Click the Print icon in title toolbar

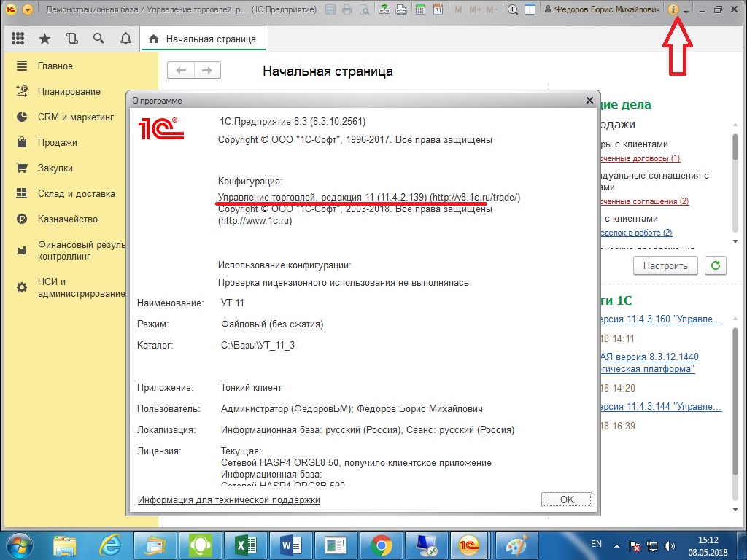click(347, 9)
